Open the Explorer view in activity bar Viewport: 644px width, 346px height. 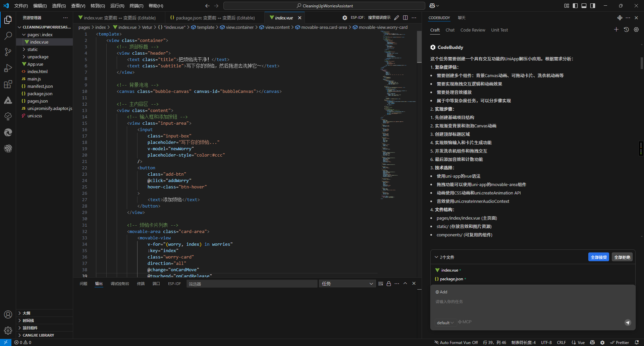tap(8, 20)
